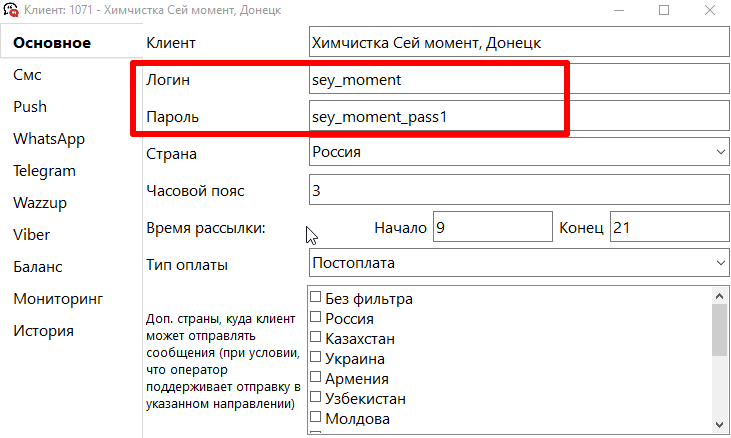Image resolution: width=731 pixels, height=438 pixels.
Task: Click the countries list scroll-down arrow
Action: (x=719, y=425)
